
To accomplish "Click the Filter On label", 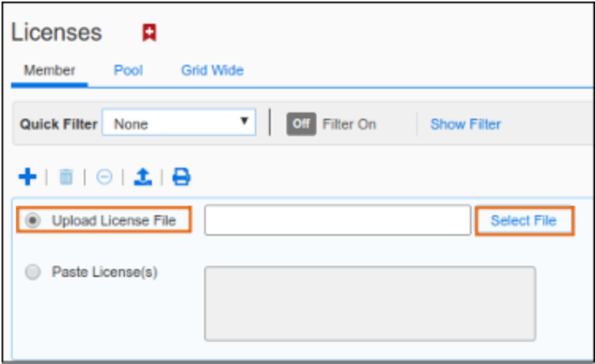I will coord(349,124).
